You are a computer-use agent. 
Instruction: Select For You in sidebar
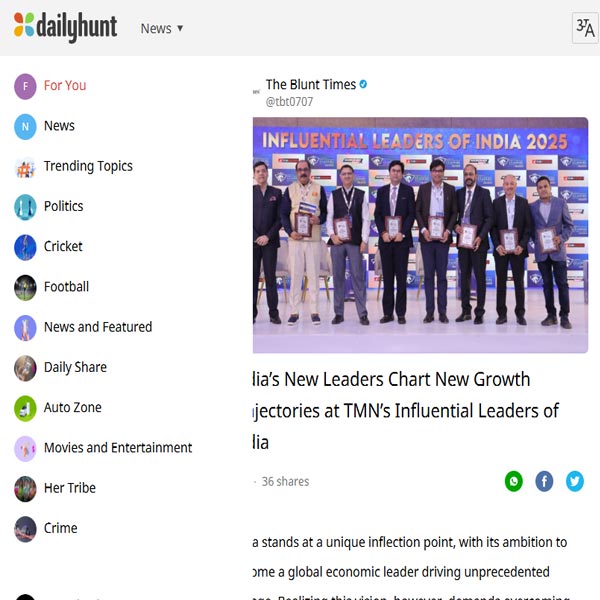pyautogui.click(x=64, y=86)
